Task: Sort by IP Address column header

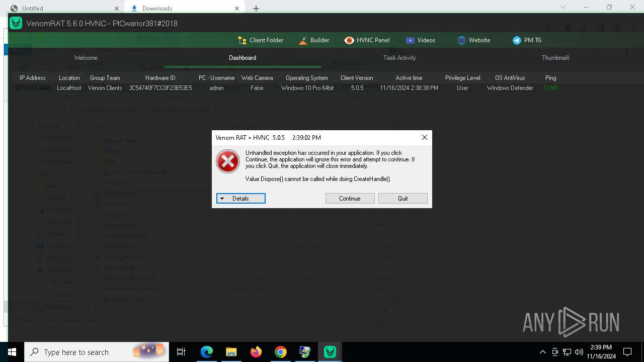Action: click(32, 78)
